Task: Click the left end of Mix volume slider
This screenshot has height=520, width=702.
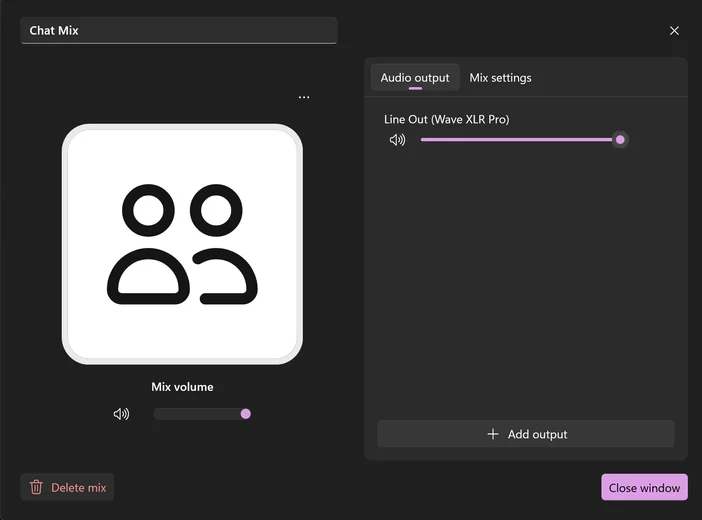Action: (x=157, y=414)
